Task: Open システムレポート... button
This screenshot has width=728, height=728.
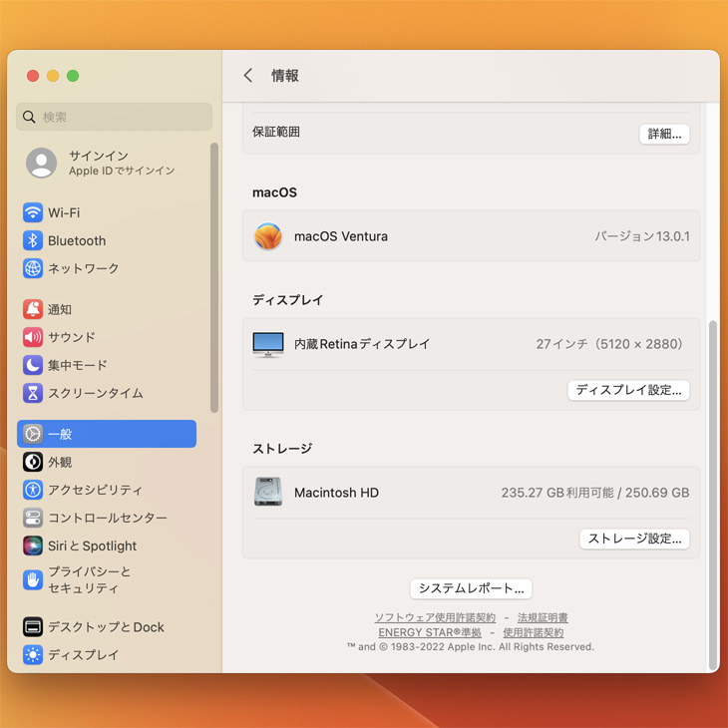Action: 471,588
